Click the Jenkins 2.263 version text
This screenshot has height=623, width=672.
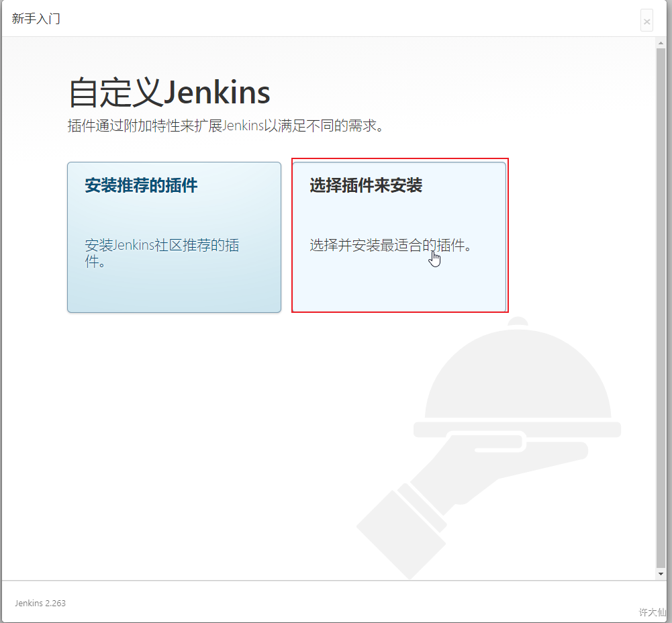click(x=40, y=604)
